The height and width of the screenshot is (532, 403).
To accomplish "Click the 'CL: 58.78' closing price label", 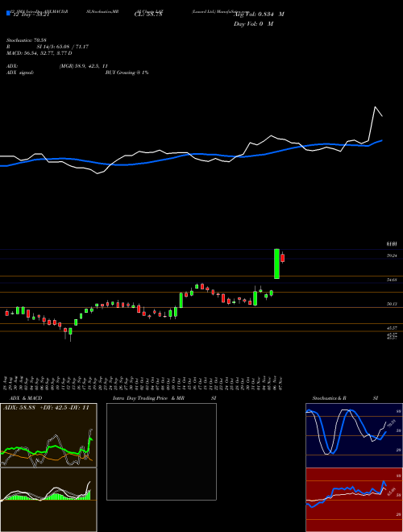I will point(148,15).
